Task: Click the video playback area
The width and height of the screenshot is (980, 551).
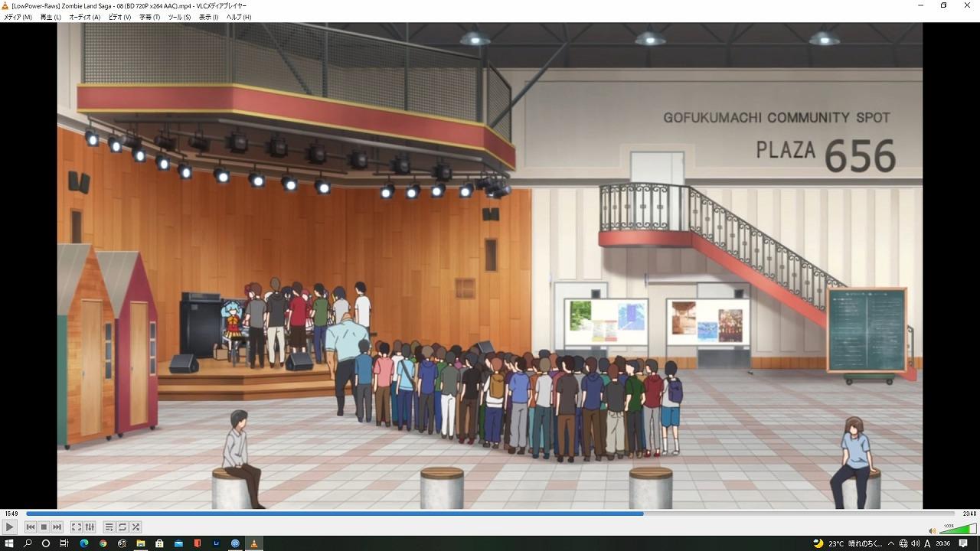Action: (490, 266)
